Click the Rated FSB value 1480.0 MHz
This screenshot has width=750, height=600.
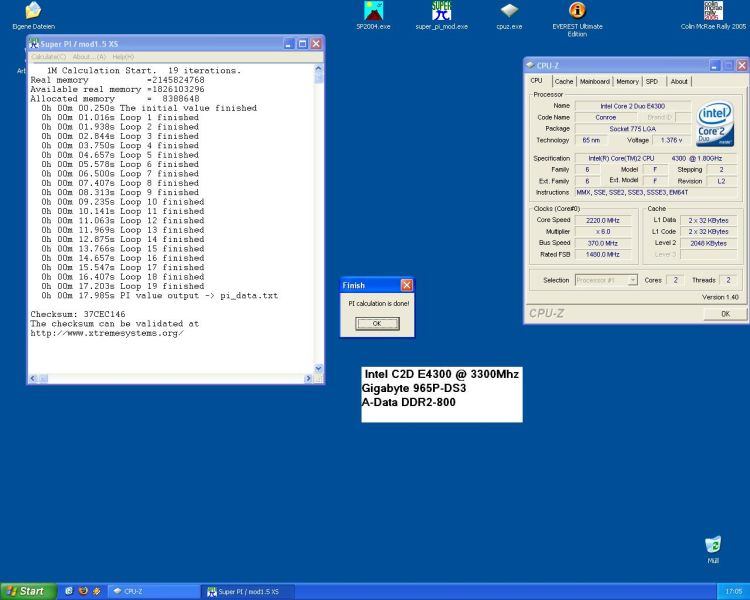tap(603, 255)
